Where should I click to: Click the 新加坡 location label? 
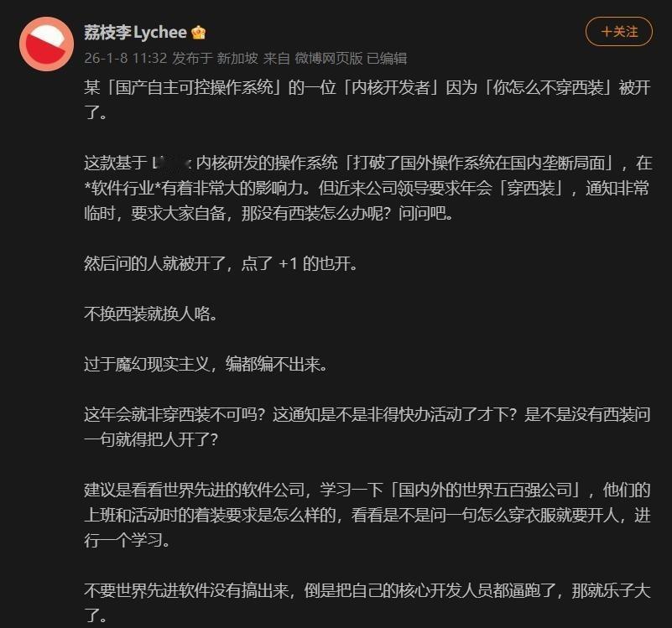[237, 58]
